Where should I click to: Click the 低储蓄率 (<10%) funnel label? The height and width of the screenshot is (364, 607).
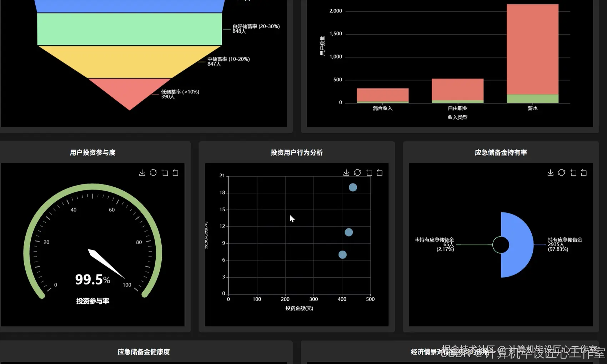180,94
